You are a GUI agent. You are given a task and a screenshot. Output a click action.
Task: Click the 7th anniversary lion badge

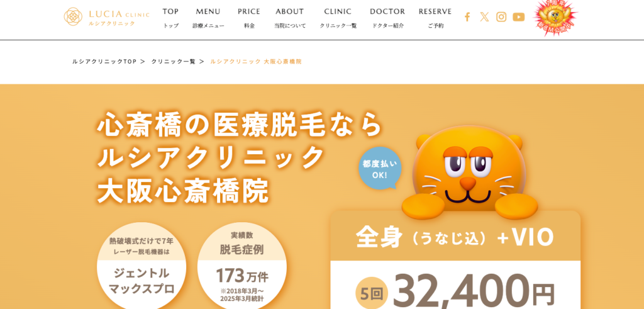pos(555,17)
